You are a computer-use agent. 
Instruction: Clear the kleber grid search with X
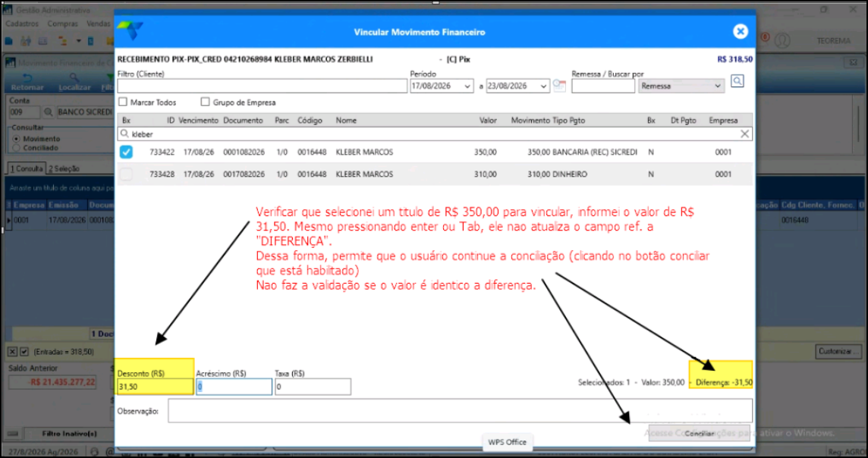[x=744, y=134]
